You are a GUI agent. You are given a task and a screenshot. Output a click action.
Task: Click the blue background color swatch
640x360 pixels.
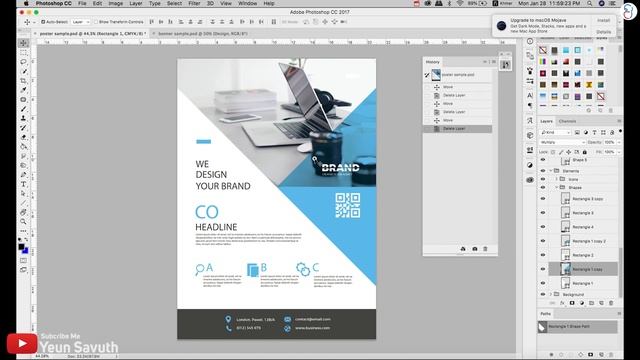(x=26, y=250)
